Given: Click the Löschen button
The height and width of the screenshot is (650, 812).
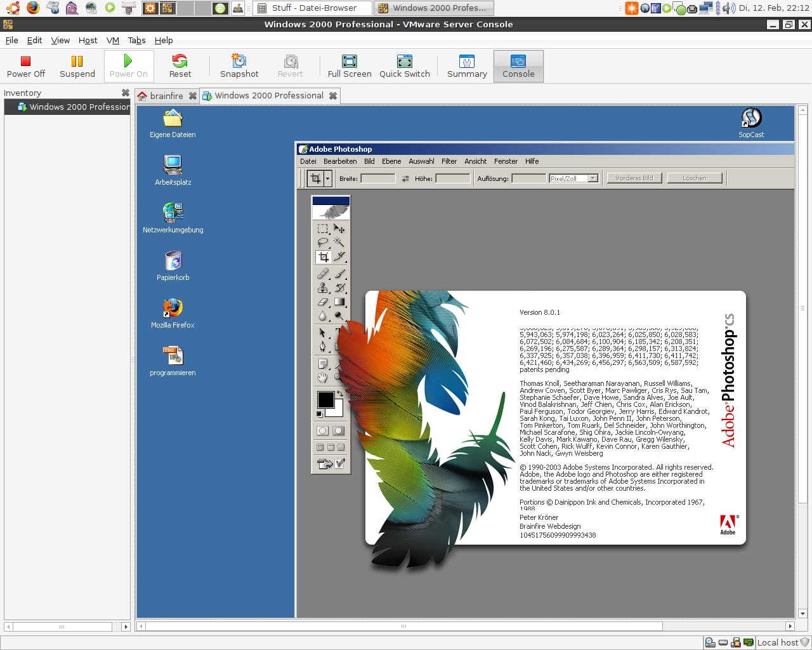Looking at the screenshot, I should pos(695,178).
